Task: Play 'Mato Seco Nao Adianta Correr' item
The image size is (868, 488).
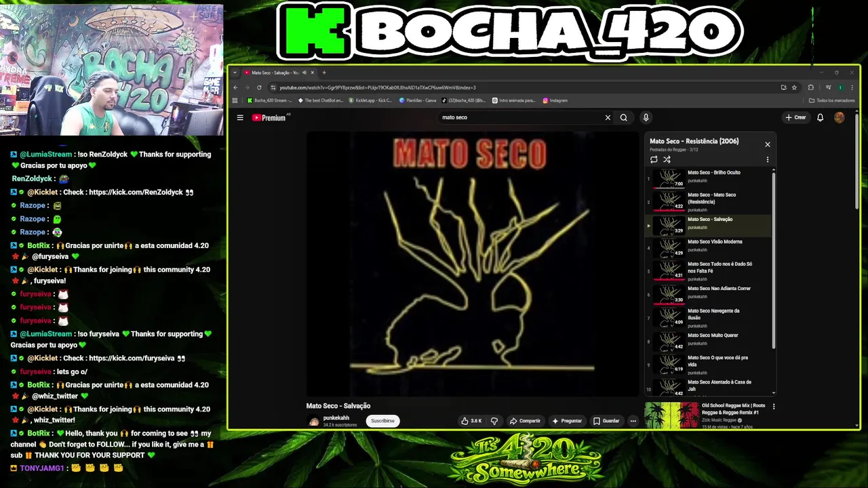Action: pos(708,294)
